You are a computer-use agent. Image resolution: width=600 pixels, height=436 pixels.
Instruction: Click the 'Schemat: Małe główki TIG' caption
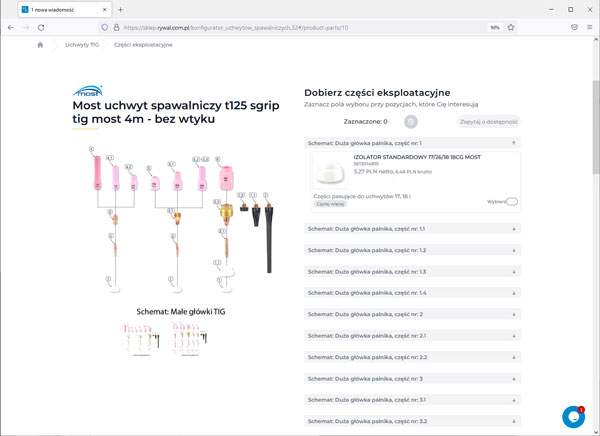181,312
